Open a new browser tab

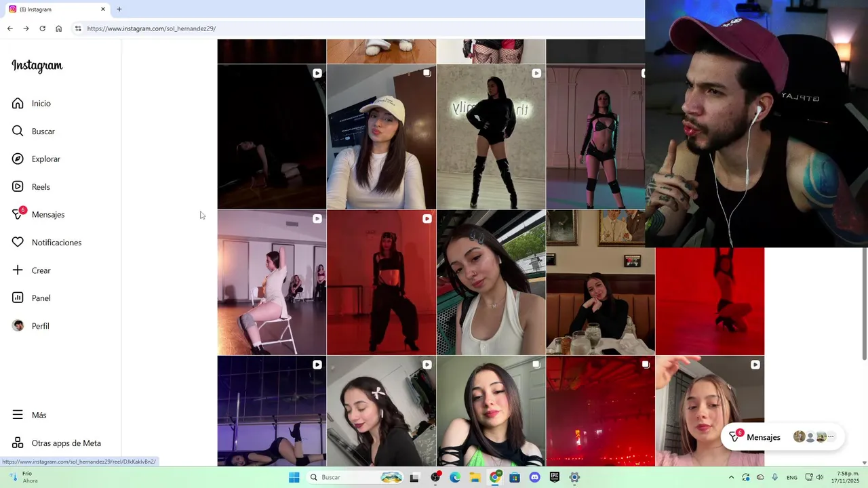point(119,9)
